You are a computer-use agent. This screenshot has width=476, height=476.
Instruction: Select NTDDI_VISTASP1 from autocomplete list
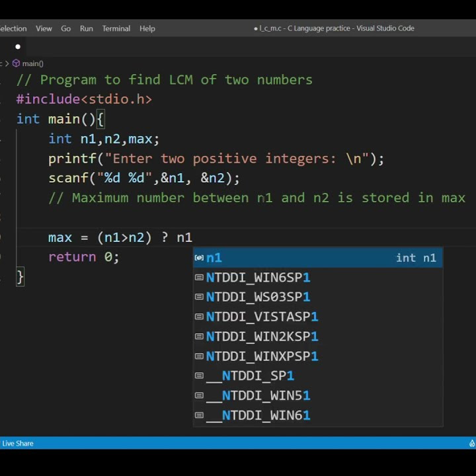click(x=318, y=317)
